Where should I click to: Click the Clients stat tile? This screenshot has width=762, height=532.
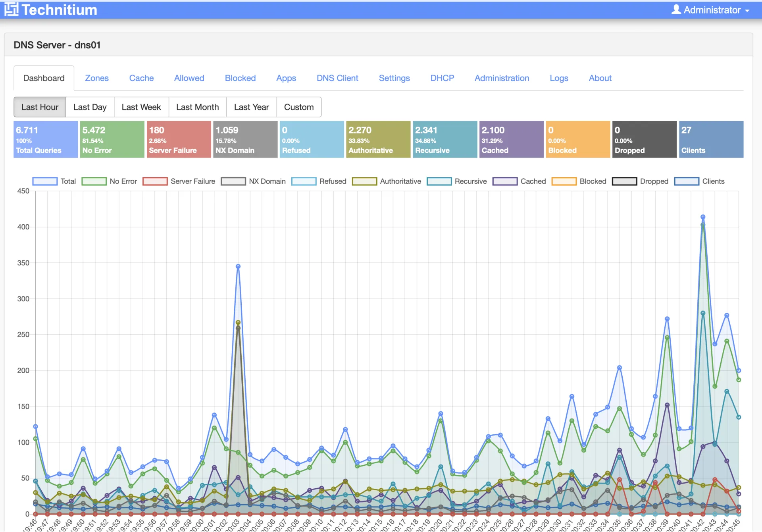pos(711,139)
